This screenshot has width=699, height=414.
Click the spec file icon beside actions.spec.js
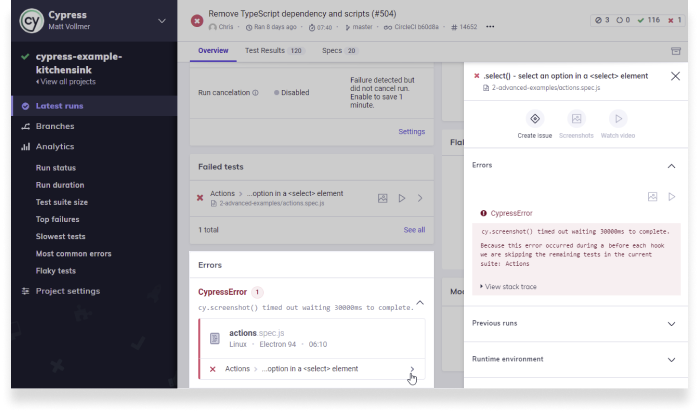pyautogui.click(x=215, y=339)
